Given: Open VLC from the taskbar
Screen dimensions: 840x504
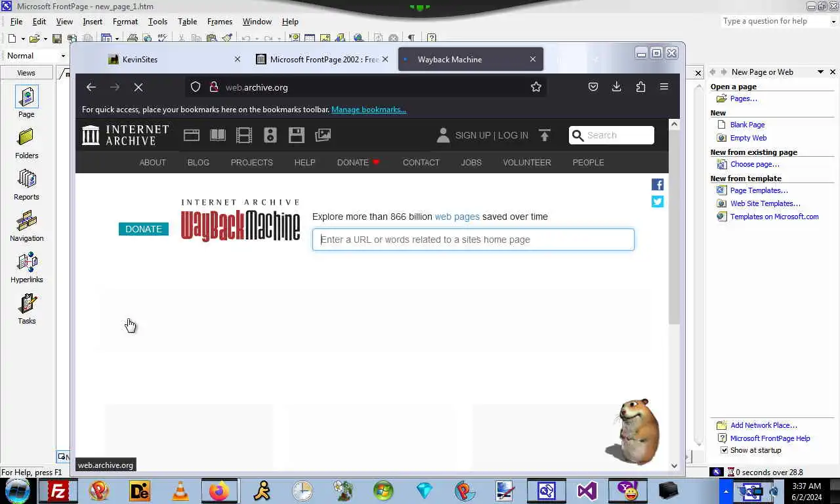Looking at the screenshot, I should [x=180, y=491].
